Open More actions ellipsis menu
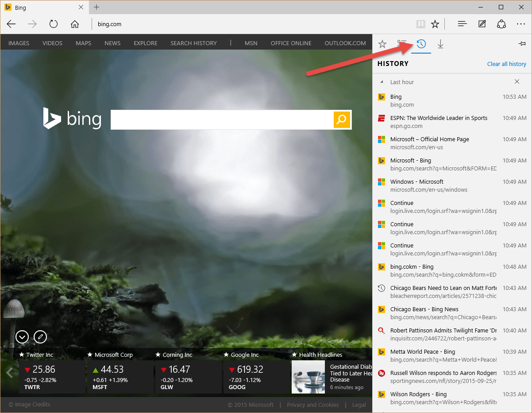This screenshot has width=532, height=413. point(520,24)
